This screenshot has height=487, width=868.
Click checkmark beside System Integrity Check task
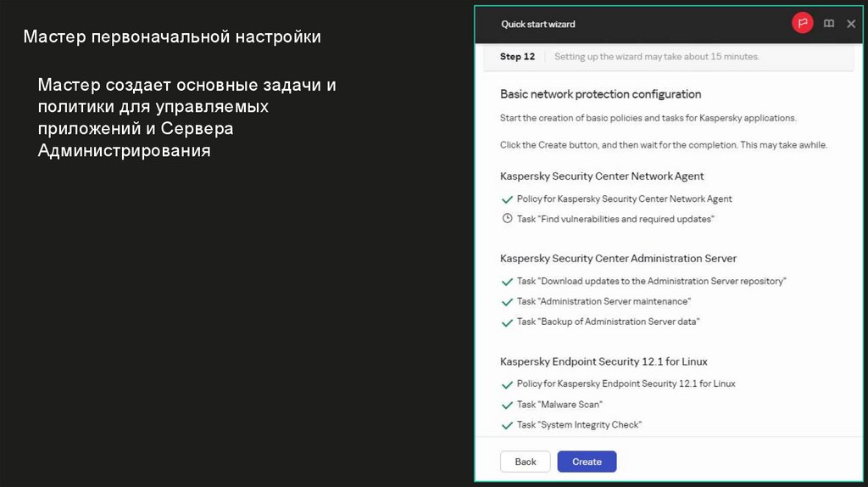click(507, 425)
